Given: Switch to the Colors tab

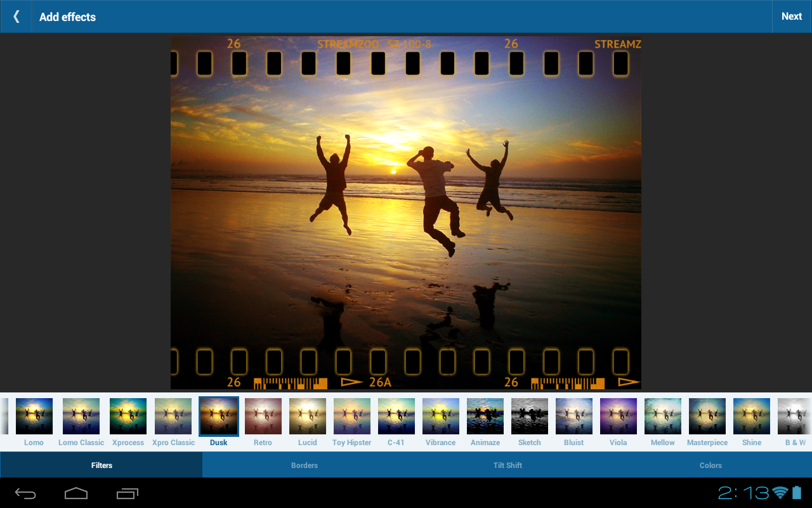Looking at the screenshot, I should [x=710, y=465].
